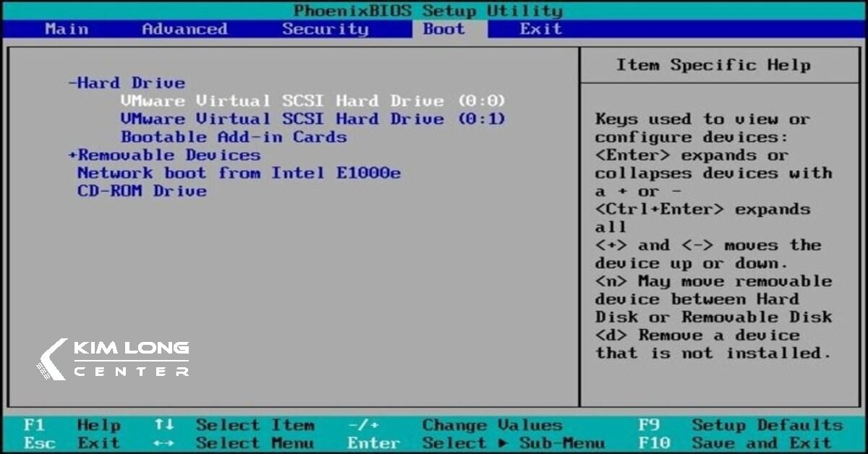
Task: Open the Exit menu
Action: tap(540, 29)
